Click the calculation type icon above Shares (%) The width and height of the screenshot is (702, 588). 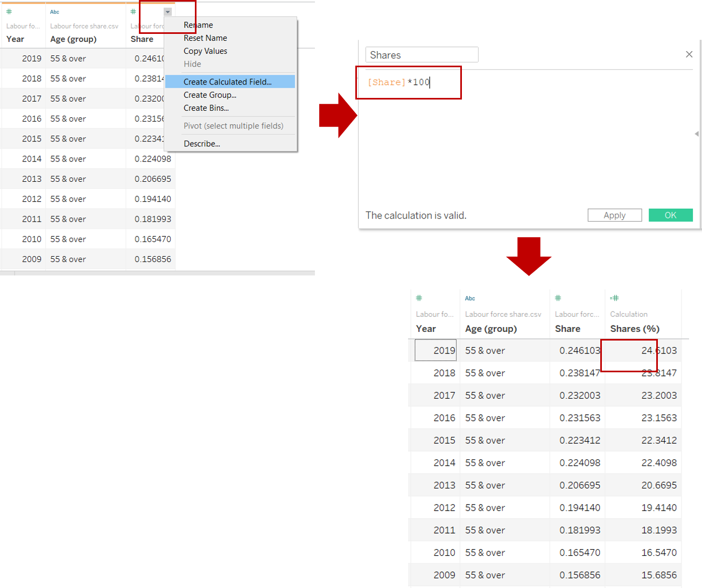pyautogui.click(x=614, y=298)
